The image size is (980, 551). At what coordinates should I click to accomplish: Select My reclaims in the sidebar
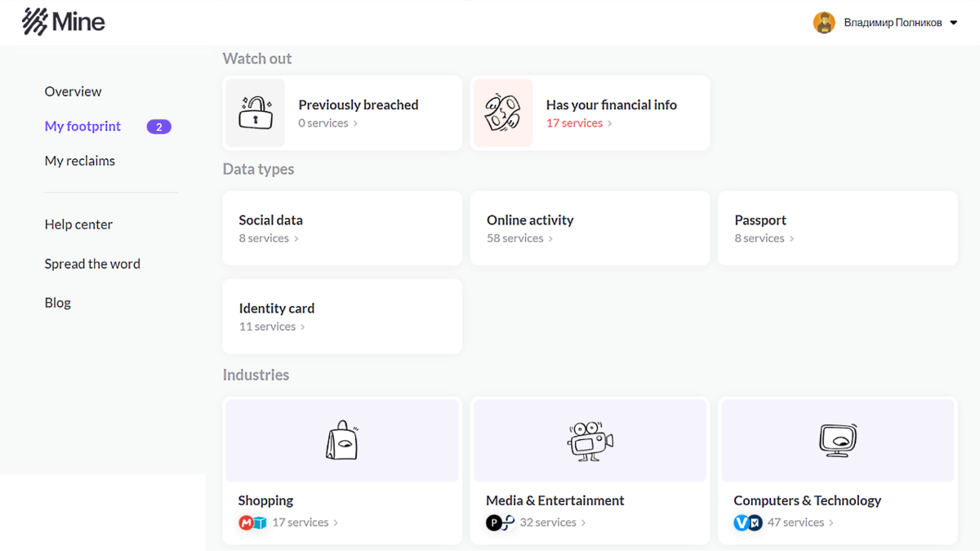coord(80,161)
